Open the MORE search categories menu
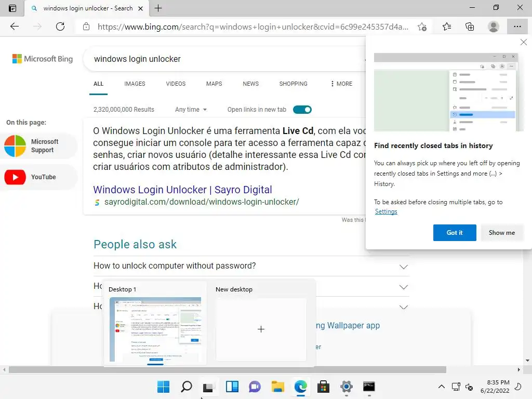This screenshot has width=532, height=399. coord(341,84)
